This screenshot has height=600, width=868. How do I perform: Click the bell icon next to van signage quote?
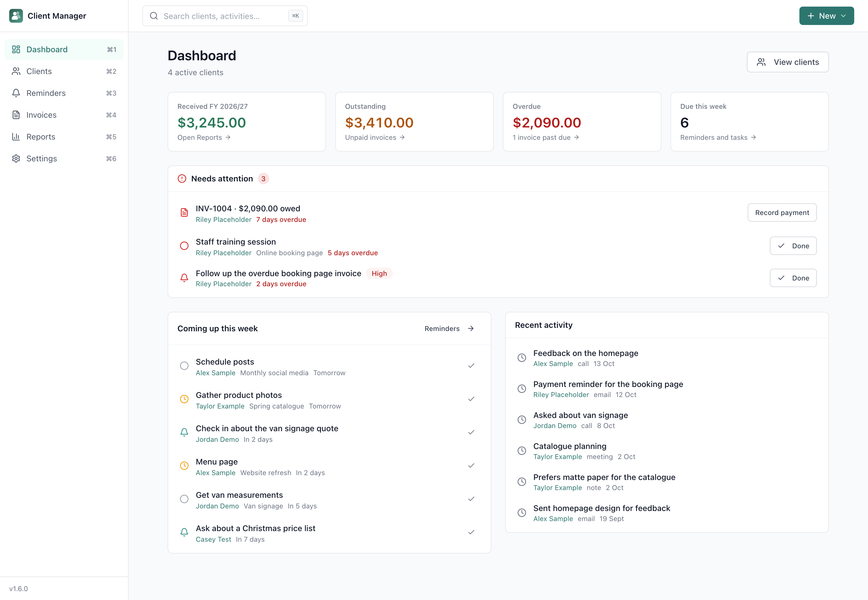coord(184,432)
